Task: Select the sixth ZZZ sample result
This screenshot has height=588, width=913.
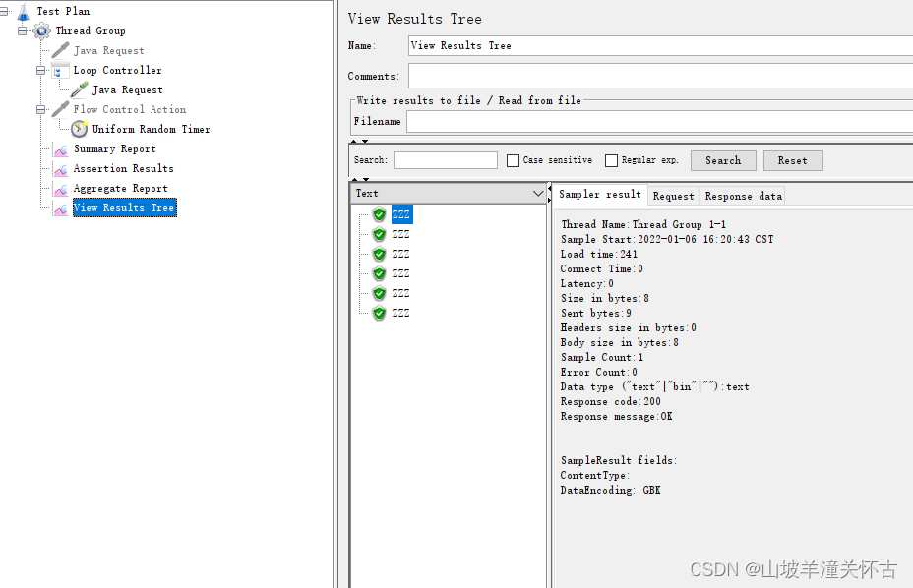Action: [x=400, y=314]
